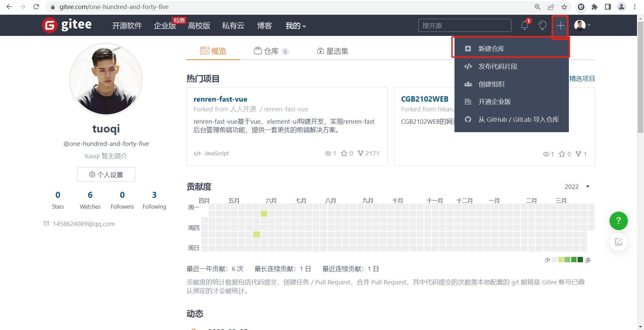Click a green cell in the contribution heatmap

pyautogui.click(x=264, y=213)
